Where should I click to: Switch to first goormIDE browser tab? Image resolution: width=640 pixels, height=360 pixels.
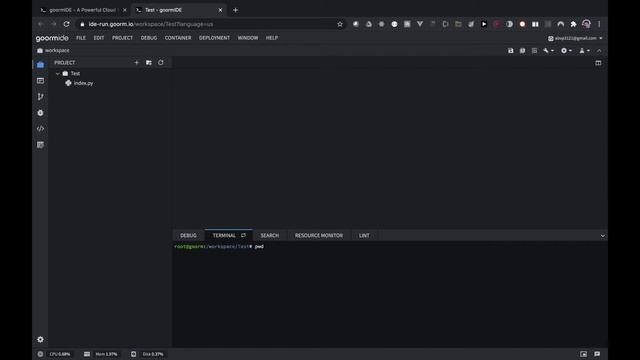[x=83, y=10]
